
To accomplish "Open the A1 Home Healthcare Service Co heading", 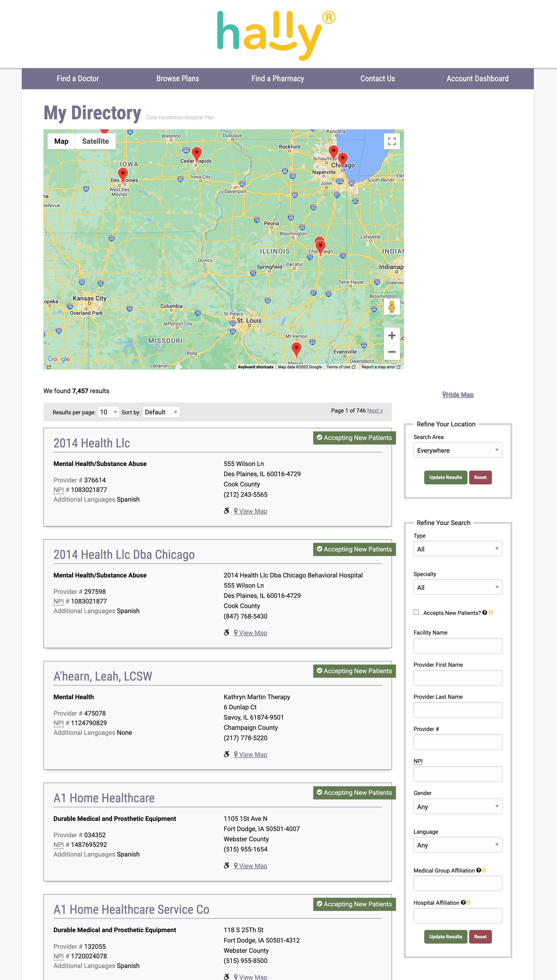I will click(x=131, y=910).
